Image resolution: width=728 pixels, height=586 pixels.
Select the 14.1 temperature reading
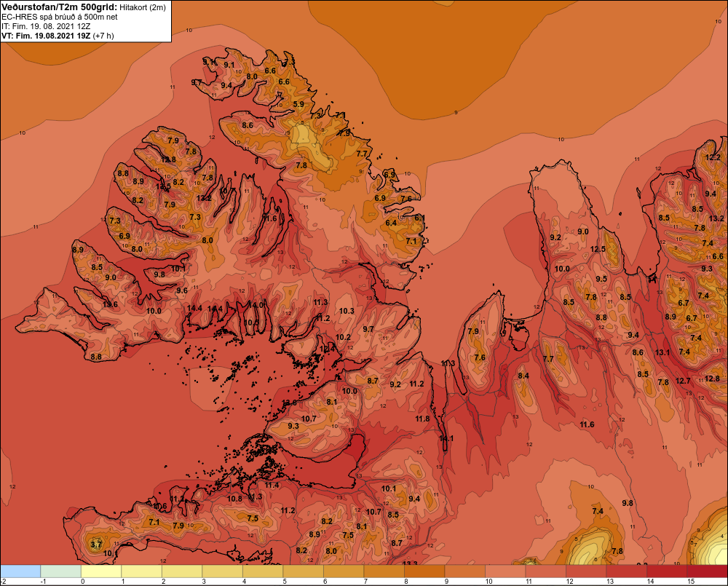(446, 438)
